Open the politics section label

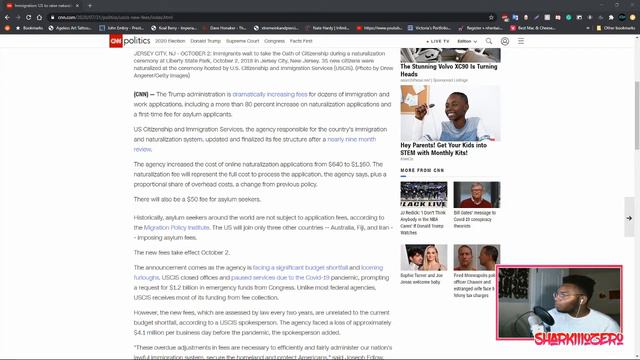click(x=137, y=40)
